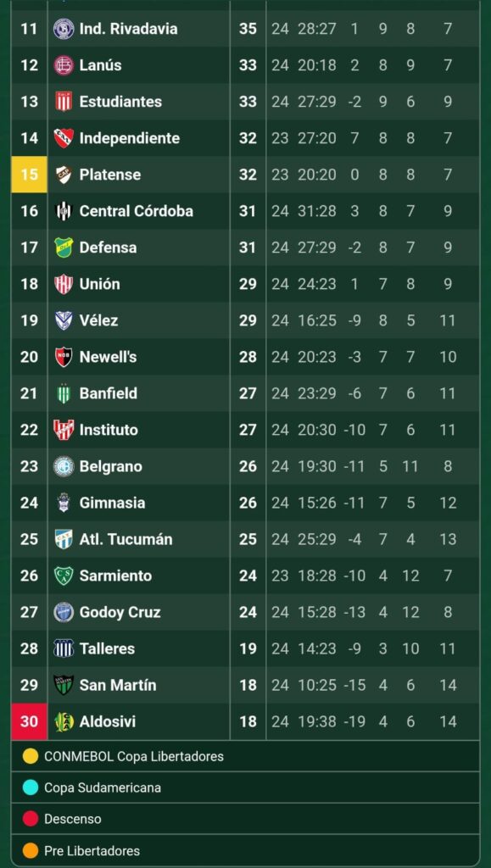The height and width of the screenshot is (868, 491).
Task: Click the Newell's NOB crest
Action: point(64,357)
